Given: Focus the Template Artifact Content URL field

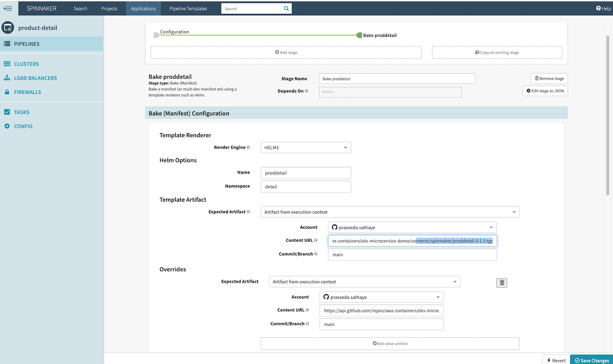Looking at the screenshot, I should [412, 241].
